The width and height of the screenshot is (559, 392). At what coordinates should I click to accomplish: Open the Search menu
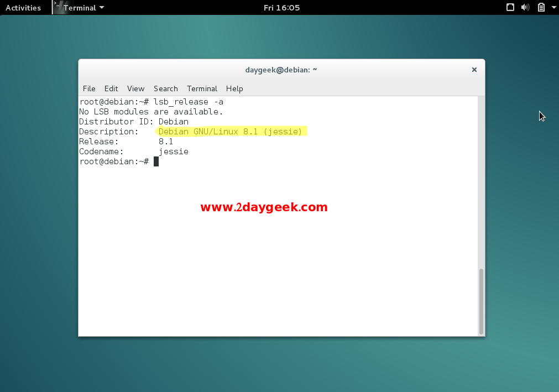pyautogui.click(x=165, y=88)
